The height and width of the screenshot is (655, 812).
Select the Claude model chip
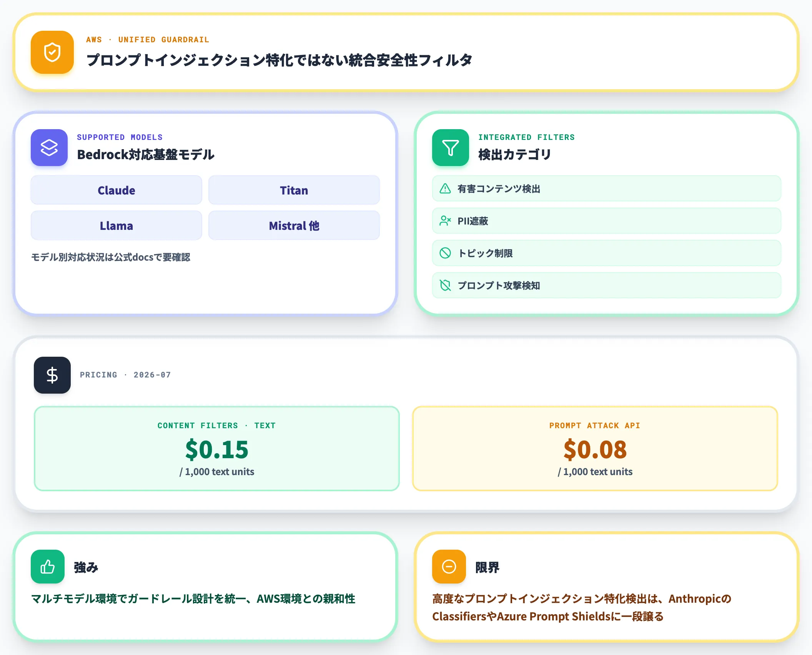point(116,190)
